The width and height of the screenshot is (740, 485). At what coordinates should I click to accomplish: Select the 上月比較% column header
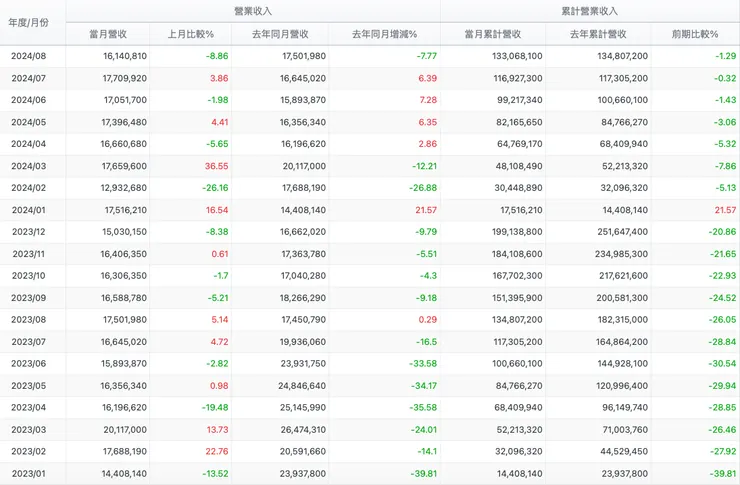point(191,34)
